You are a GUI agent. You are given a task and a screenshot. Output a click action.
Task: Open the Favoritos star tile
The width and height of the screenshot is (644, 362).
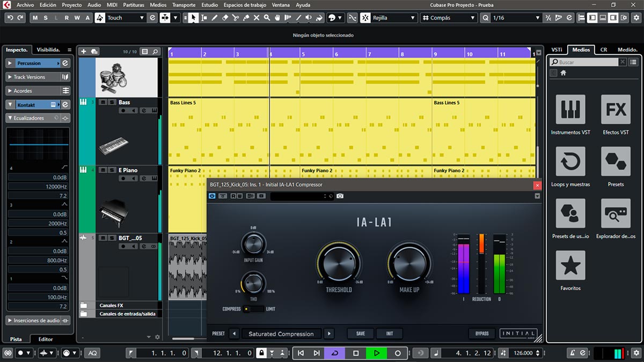pos(570,265)
